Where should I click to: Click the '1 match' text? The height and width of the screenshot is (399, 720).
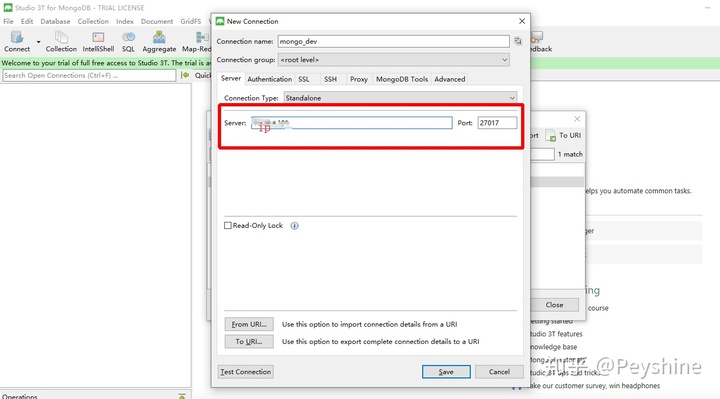(x=570, y=154)
